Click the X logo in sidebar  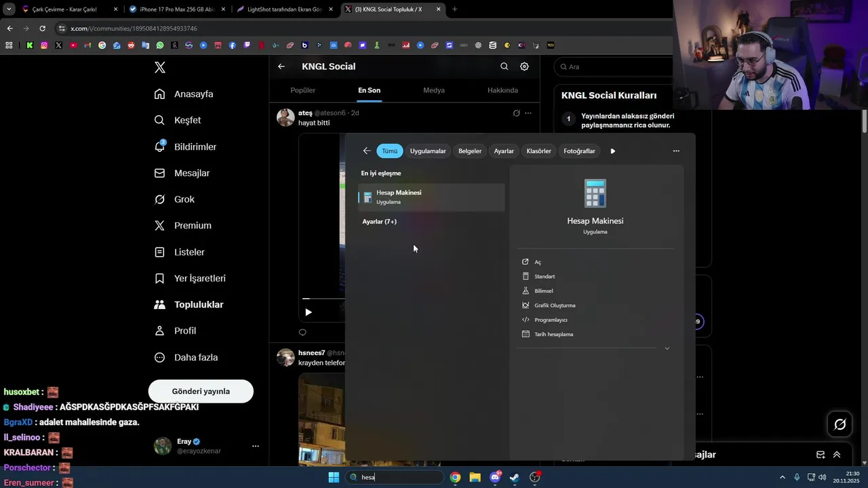(160, 67)
